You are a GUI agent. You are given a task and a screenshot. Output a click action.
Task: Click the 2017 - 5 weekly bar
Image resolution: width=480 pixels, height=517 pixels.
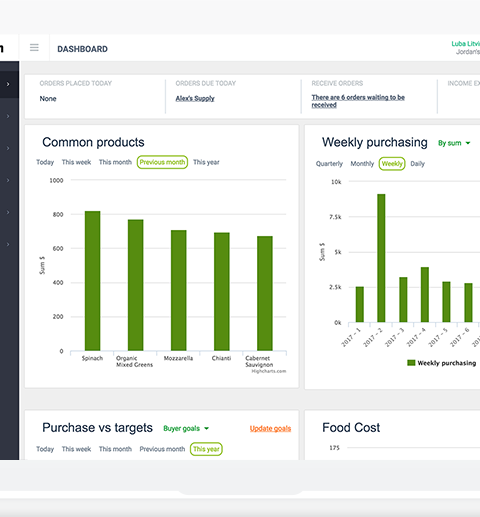447,302
